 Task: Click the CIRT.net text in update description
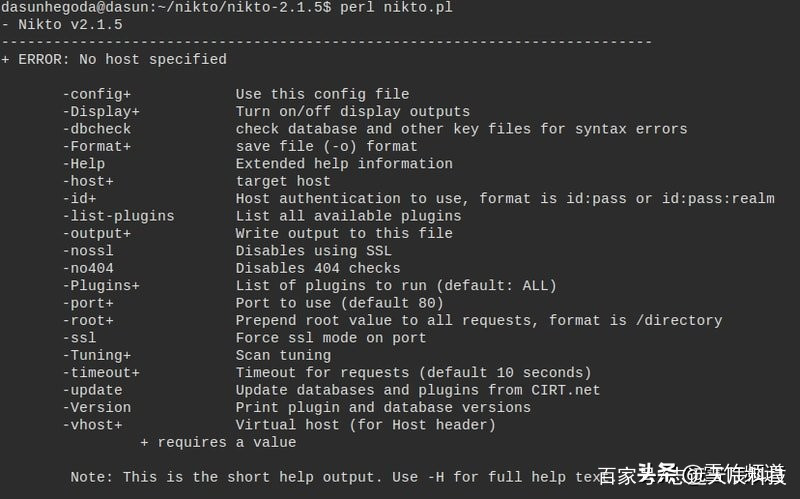coord(565,390)
